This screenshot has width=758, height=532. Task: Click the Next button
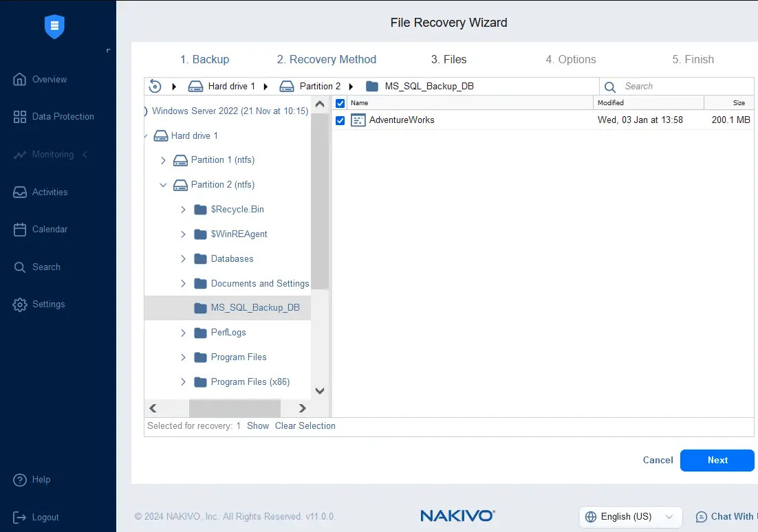pos(717,461)
